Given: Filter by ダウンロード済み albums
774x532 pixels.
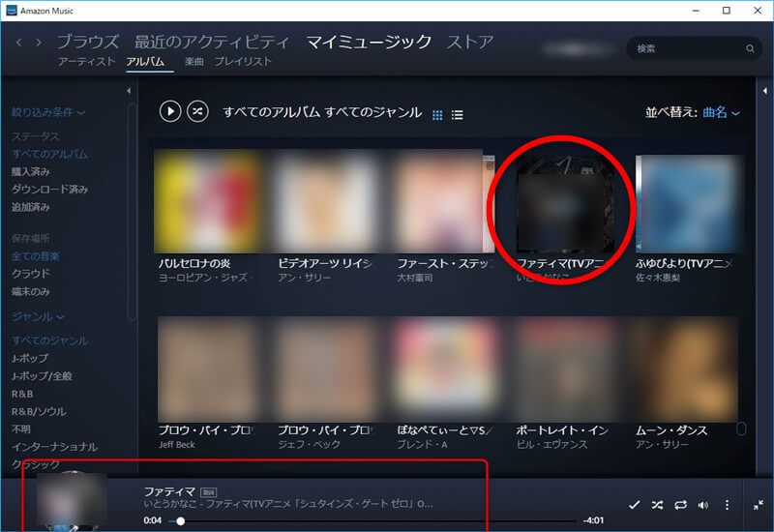Looking at the screenshot, I should 49,190.
